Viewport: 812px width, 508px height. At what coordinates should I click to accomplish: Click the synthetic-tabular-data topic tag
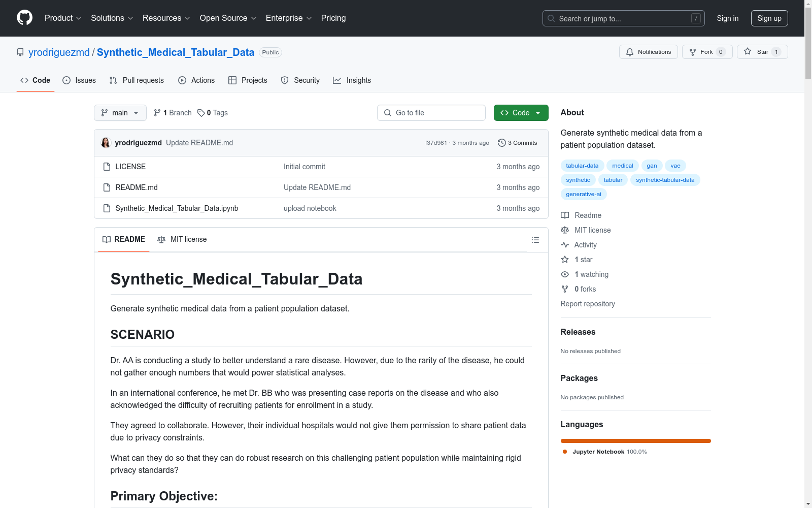click(665, 180)
